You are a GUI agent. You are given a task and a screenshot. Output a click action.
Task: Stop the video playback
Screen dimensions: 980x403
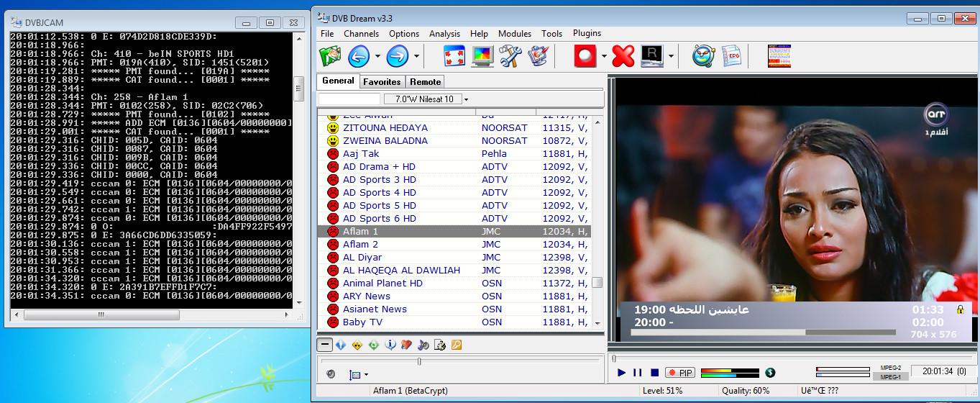coord(654,373)
